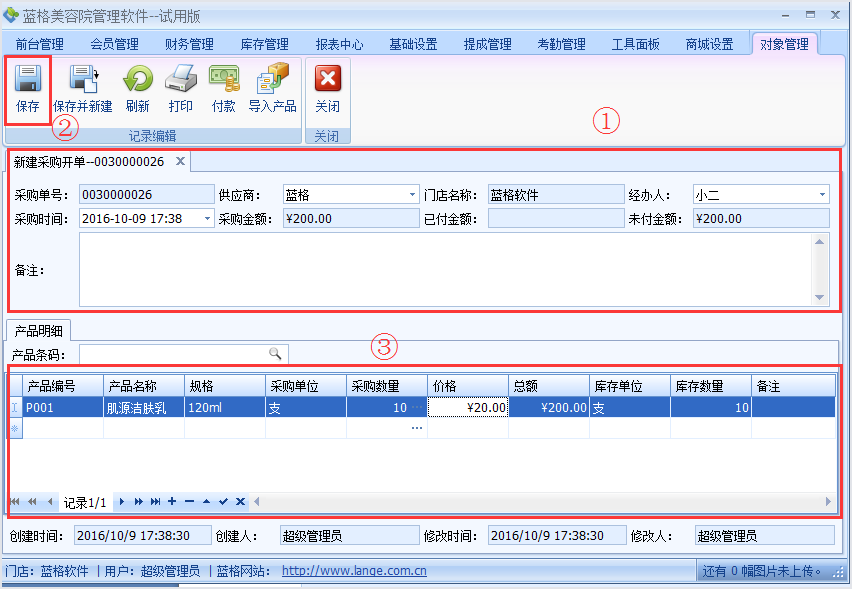
Task: Click the 产品条码 input field
Action: (184, 354)
